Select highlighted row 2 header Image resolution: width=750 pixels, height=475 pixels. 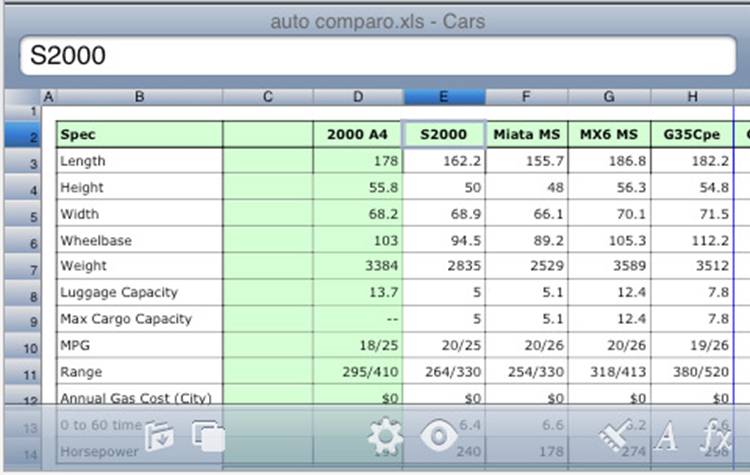coord(23,135)
